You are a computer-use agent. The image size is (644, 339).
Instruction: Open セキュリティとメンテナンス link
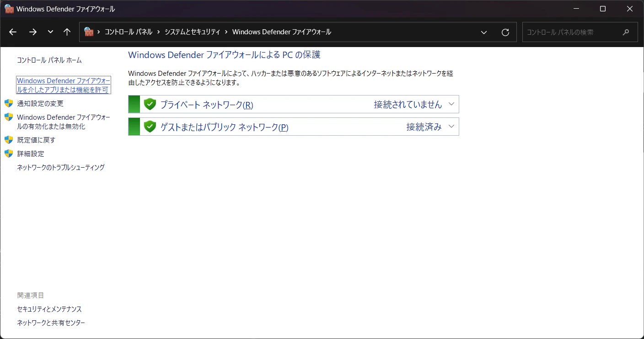click(49, 309)
